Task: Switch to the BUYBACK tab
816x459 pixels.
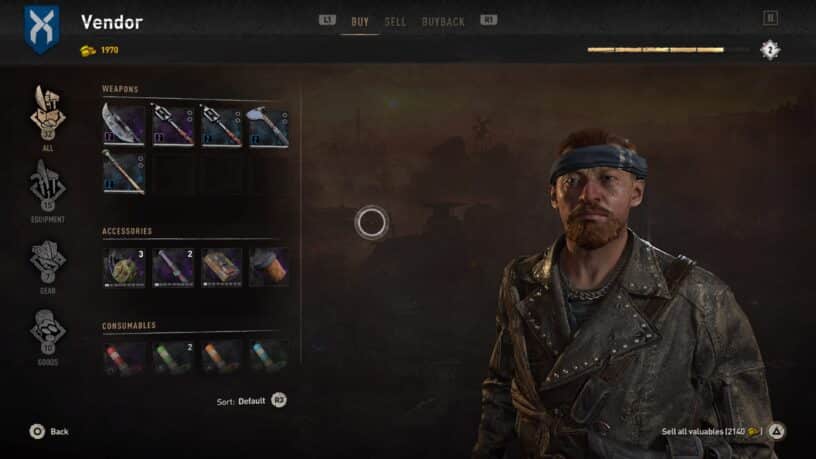Action: click(x=443, y=22)
